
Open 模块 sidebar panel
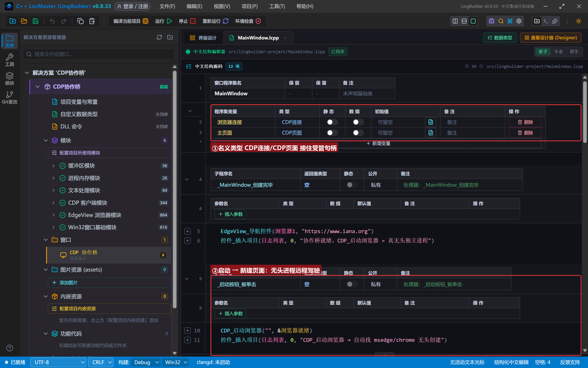click(x=9, y=79)
